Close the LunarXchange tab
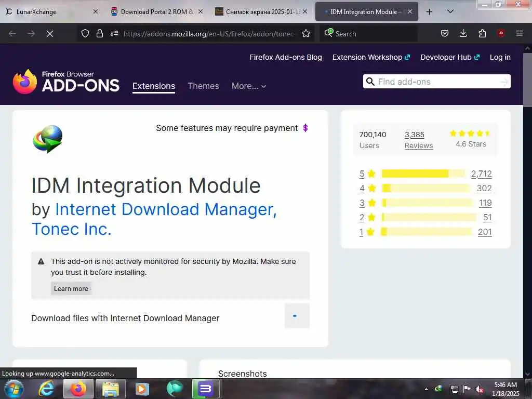 96,11
